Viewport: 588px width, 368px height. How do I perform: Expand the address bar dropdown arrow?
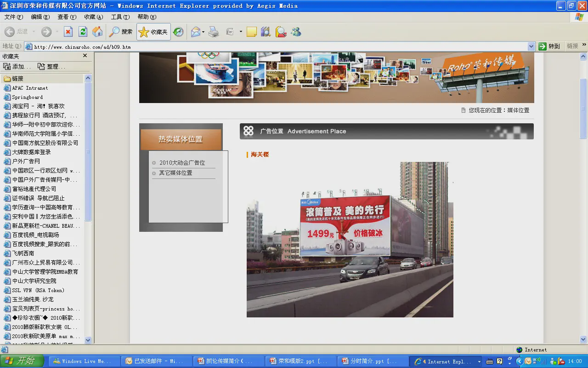pos(531,46)
